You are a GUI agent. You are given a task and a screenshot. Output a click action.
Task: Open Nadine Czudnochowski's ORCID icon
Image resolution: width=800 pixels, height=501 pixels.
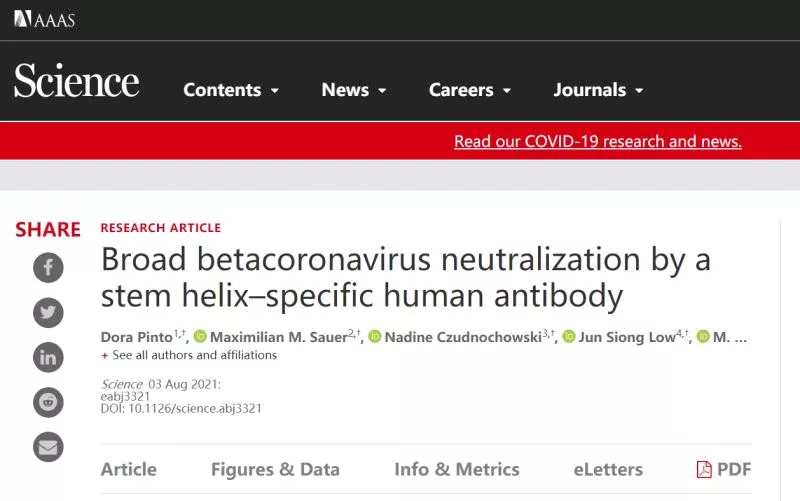click(x=374, y=336)
